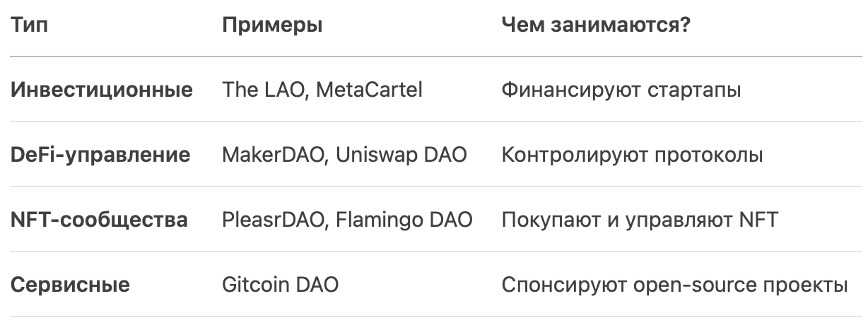Click "Финансируют стартапы" text
This screenshot has height=325, width=868.
(621, 90)
